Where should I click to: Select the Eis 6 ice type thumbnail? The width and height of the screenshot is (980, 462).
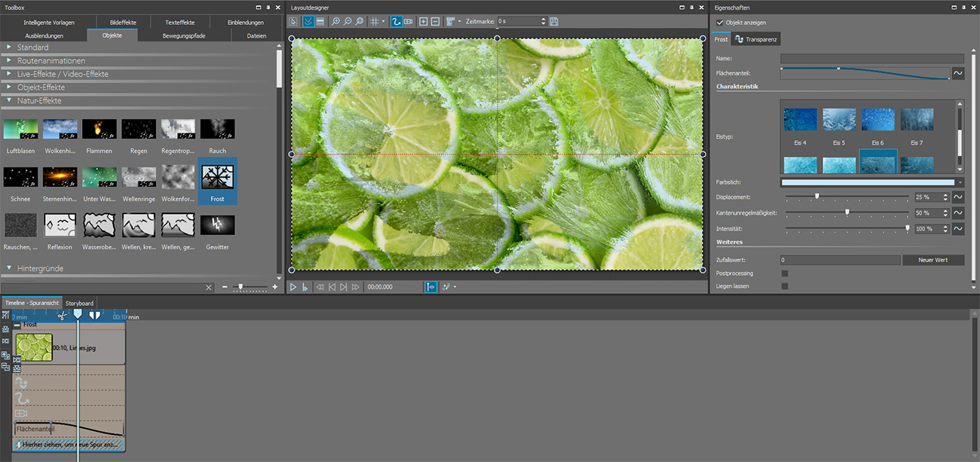coord(877,120)
